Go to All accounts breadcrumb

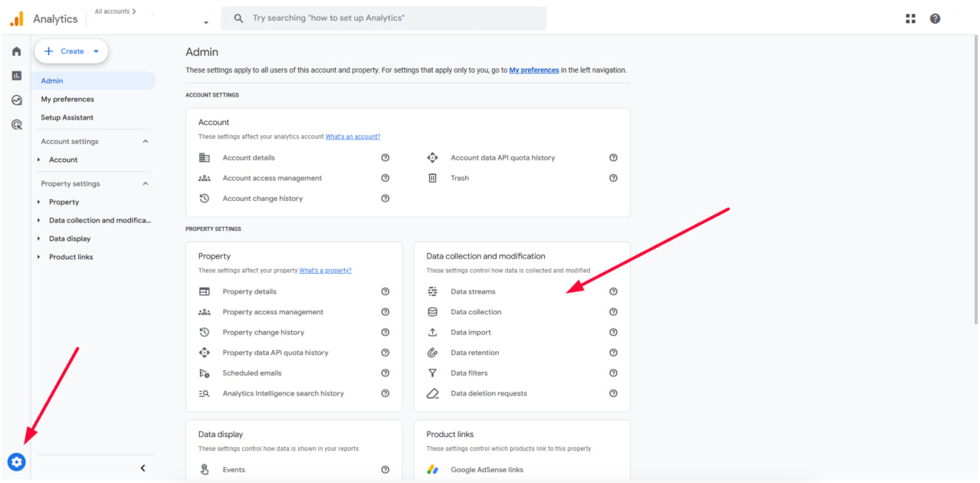click(116, 11)
